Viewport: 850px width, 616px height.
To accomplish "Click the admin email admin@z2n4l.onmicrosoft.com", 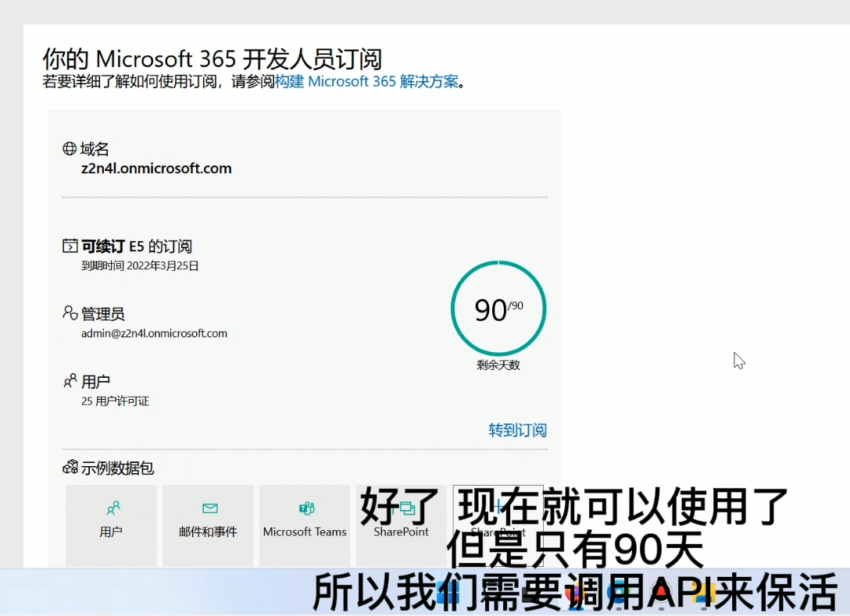I will pos(154,333).
